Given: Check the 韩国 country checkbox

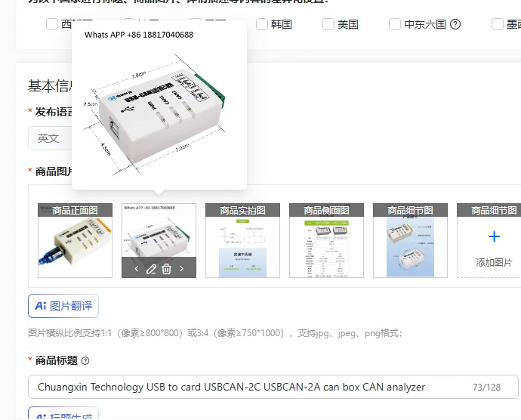Looking at the screenshot, I should point(262,24).
